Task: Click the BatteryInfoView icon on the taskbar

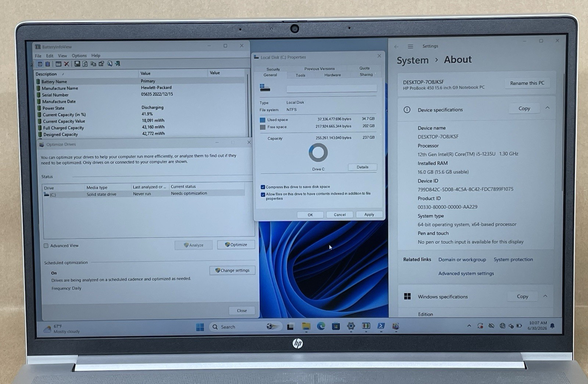Action: coord(366,326)
